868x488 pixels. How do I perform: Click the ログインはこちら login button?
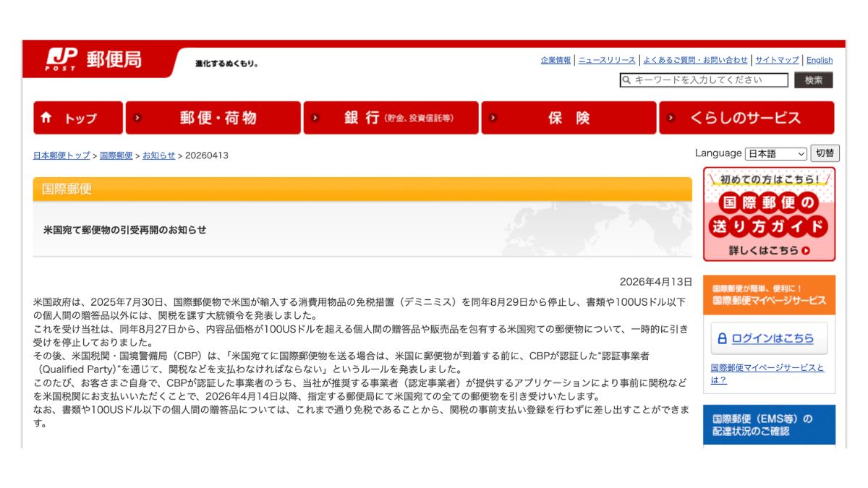(769, 338)
